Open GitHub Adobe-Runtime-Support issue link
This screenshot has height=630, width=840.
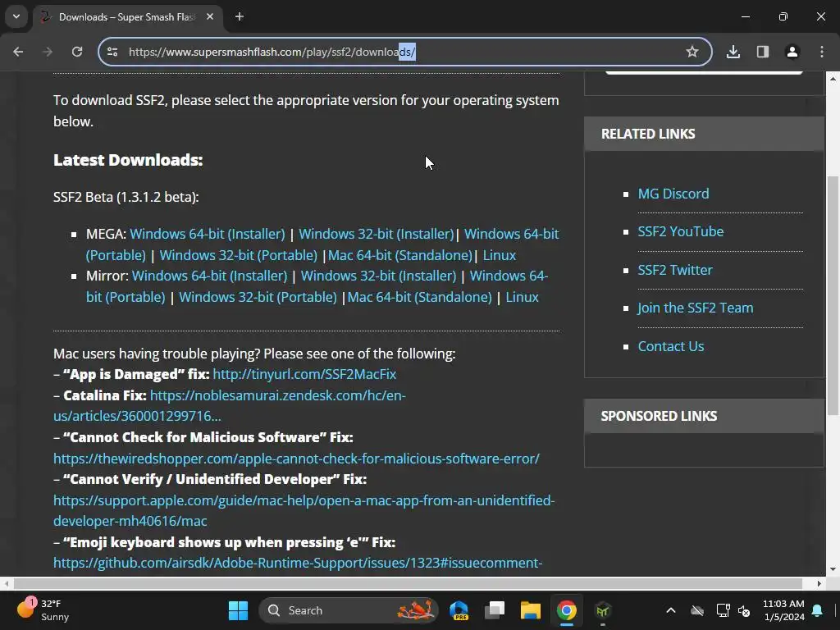pos(298,563)
